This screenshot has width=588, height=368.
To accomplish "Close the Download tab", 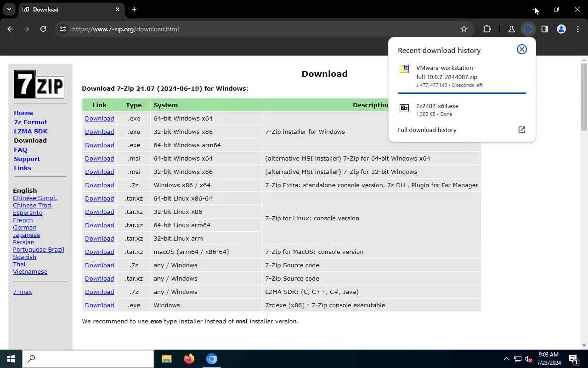I will (118, 9).
